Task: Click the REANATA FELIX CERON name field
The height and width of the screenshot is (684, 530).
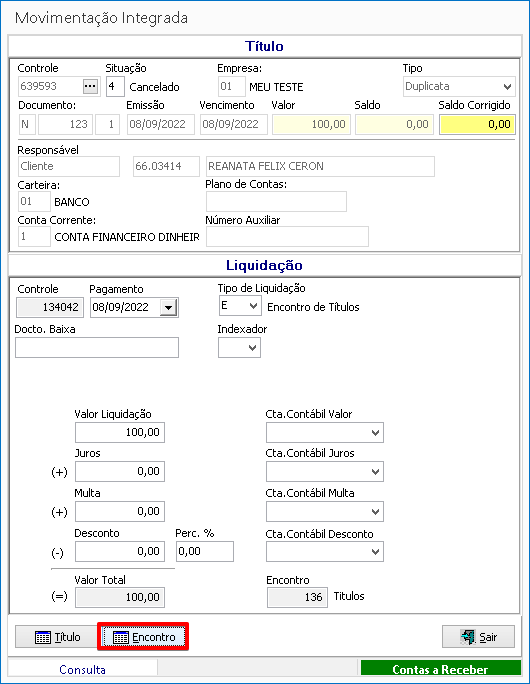Action: pos(320,166)
